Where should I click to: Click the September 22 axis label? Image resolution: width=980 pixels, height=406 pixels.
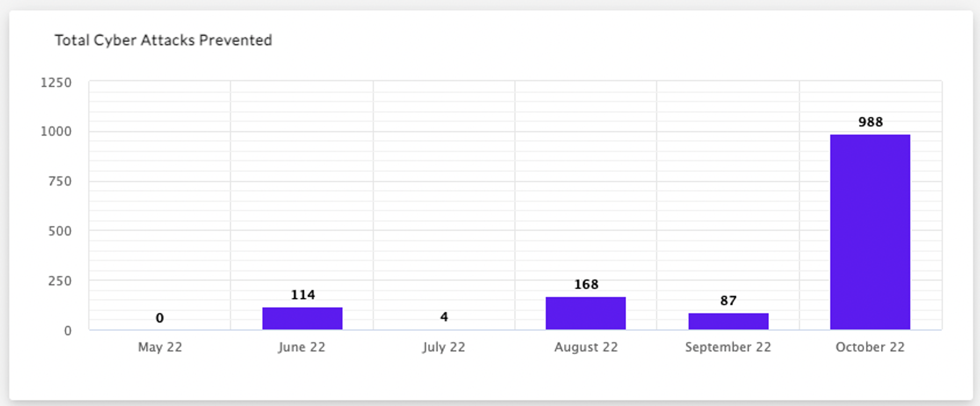pyautogui.click(x=728, y=347)
